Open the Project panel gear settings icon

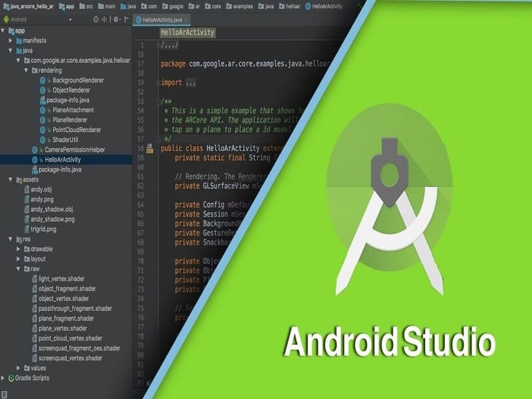116,19
